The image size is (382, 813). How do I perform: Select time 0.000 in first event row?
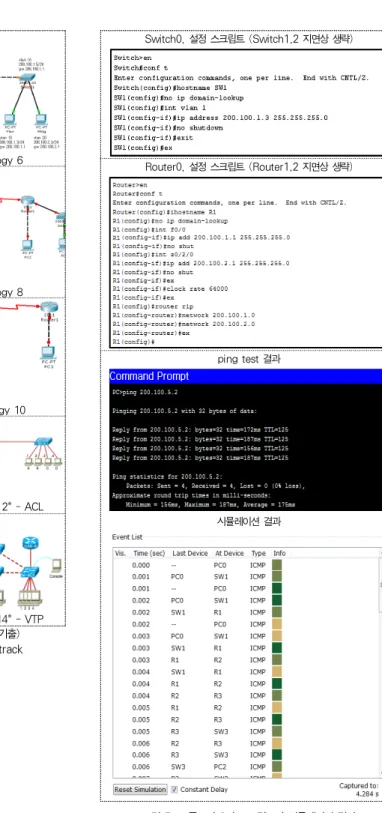tap(140, 565)
